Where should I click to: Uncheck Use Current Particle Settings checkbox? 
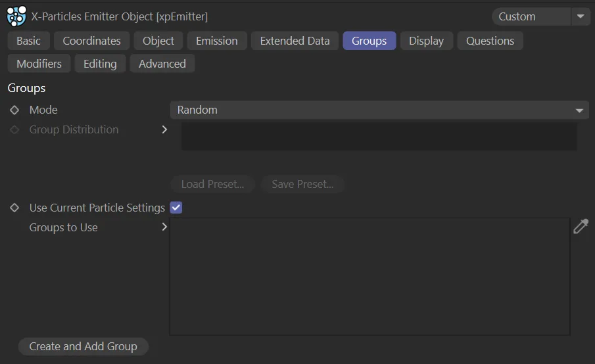pos(176,208)
